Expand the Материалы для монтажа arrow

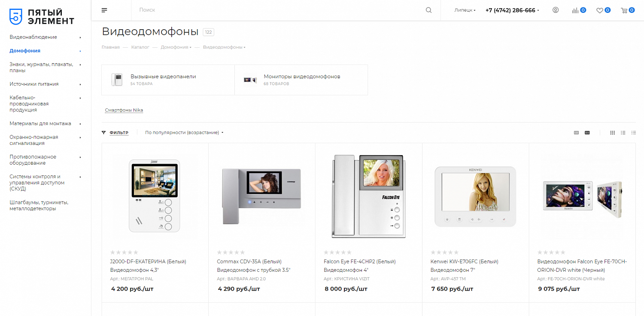(80, 124)
